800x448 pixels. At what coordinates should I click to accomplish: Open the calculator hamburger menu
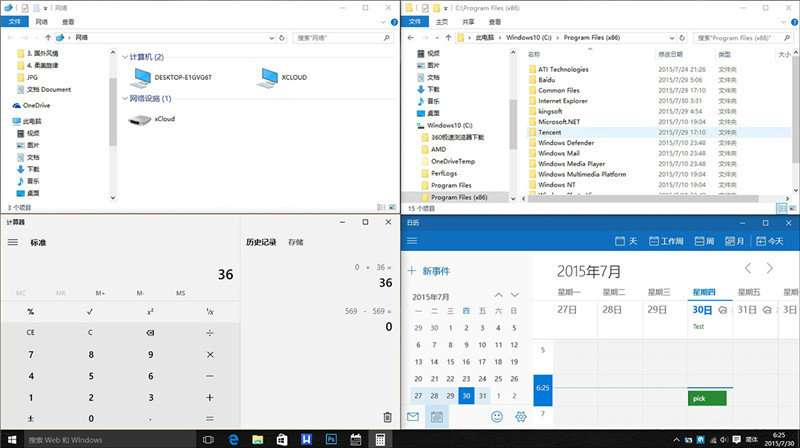(x=12, y=242)
